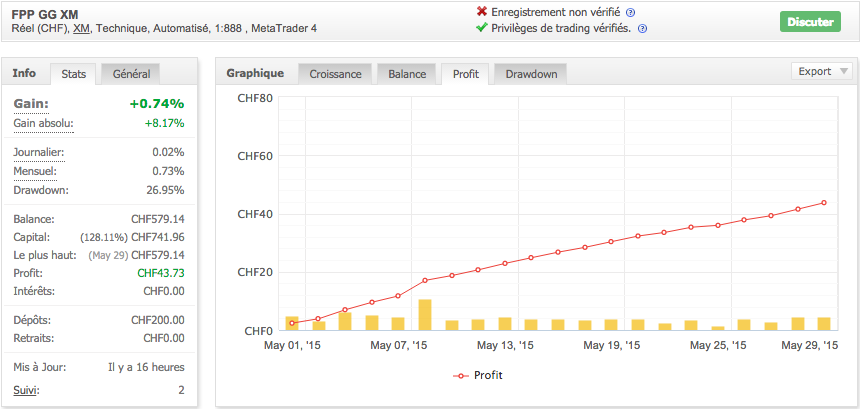
Task: Click the red X unverified status icon
Action: pyautogui.click(x=482, y=12)
